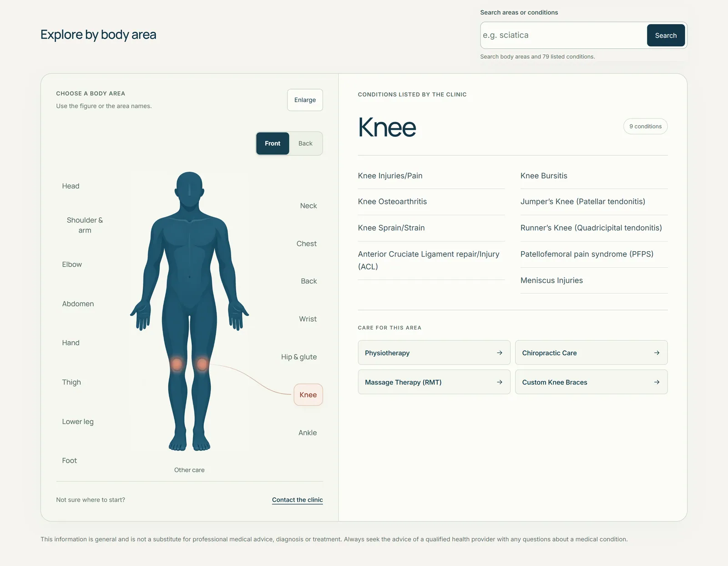This screenshot has height=566, width=728.
Task: Pick the Lower leg area
Action: (78, 422)
